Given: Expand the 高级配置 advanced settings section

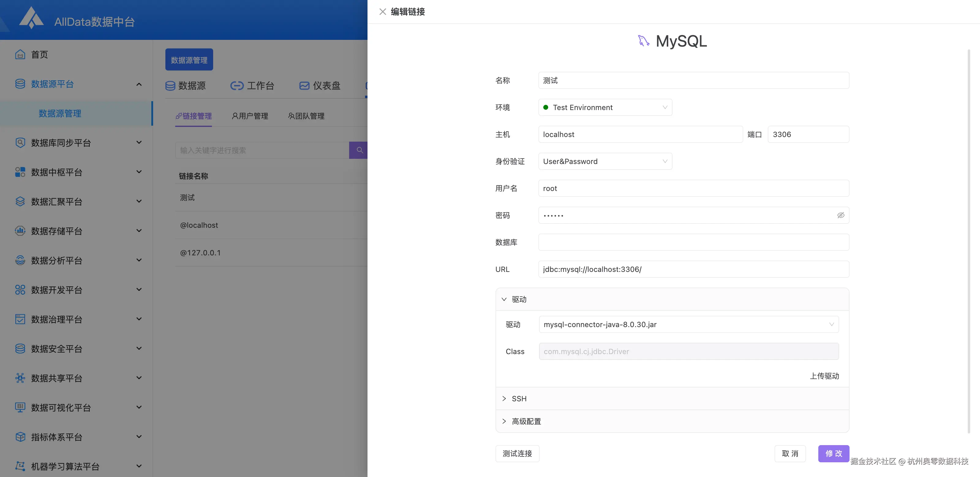Looking at the screenshot, I should pos(526,421).
